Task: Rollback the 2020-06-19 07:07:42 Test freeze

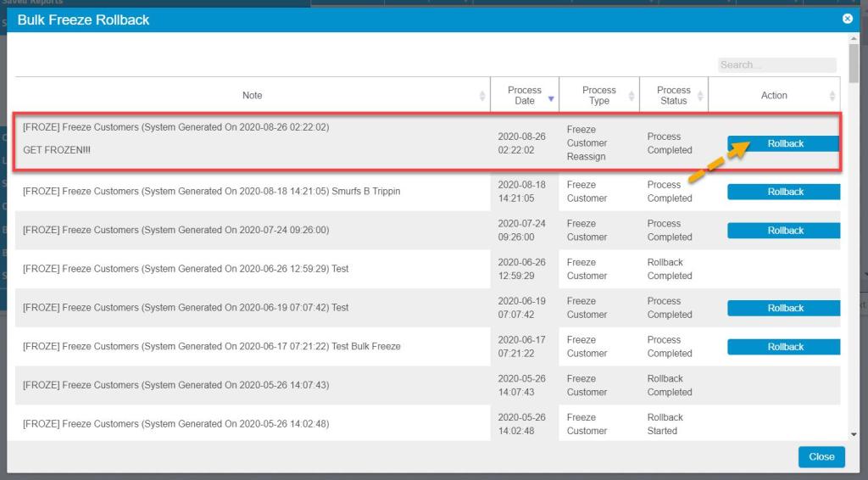Action: coord(783,308)
